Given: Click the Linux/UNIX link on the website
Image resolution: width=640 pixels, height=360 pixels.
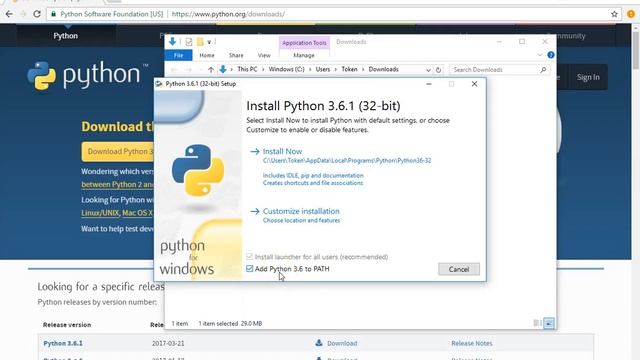Looking at the screenshot, I should coord(100,213).
